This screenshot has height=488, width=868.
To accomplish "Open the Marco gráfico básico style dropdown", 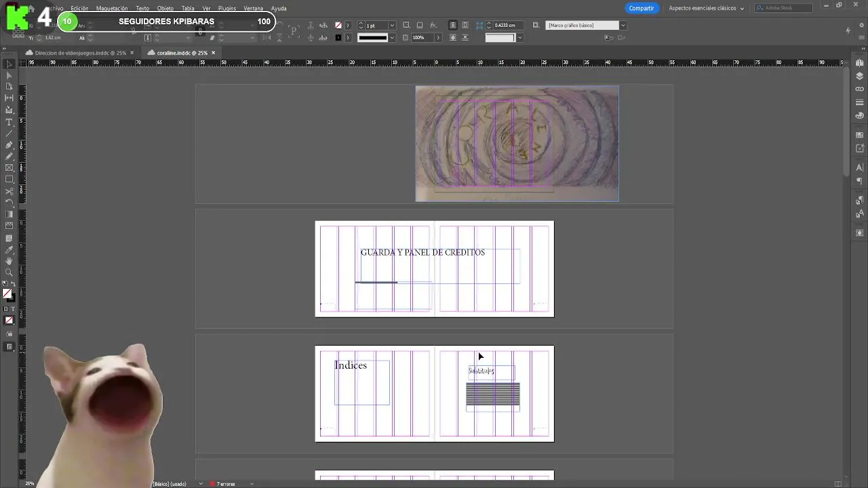I will 623,26.
